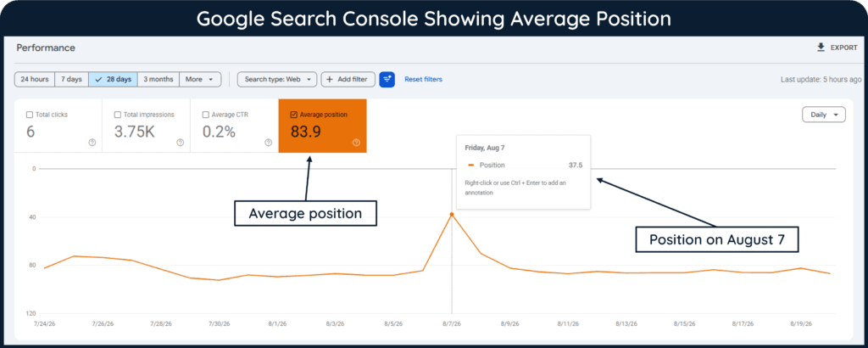Click the Reset filters link
868x348 pixels.
[424, 79]
